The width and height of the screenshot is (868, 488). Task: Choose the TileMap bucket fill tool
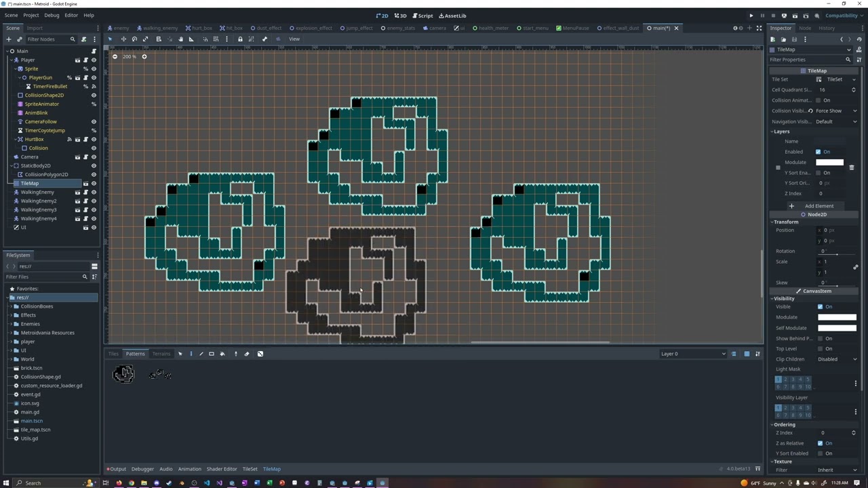point(222,354)
